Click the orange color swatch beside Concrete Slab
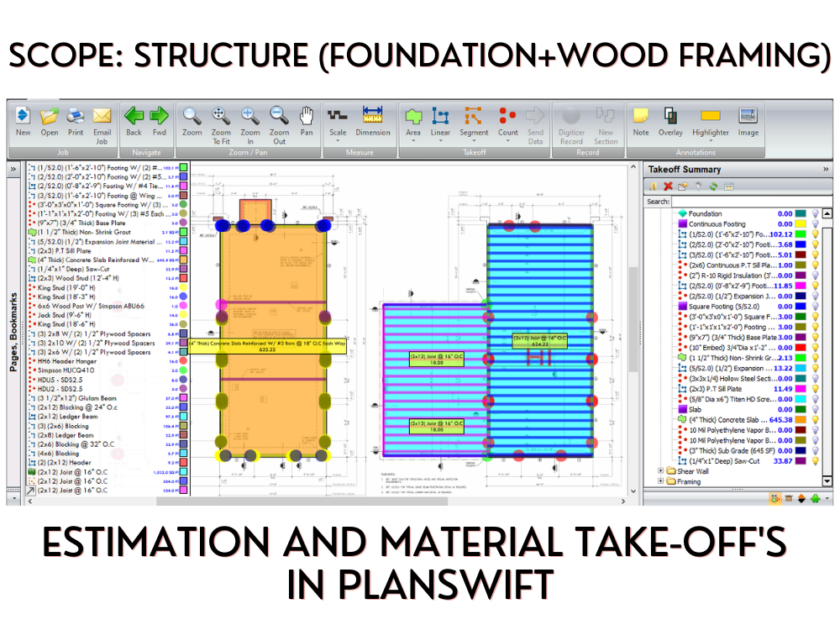This screenshot has height=630, width=840. tap(800, 419)
